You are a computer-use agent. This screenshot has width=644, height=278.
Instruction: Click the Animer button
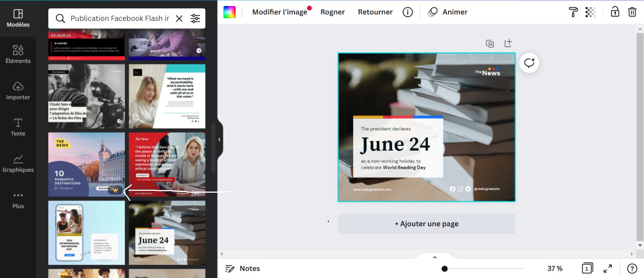point(448,12)
